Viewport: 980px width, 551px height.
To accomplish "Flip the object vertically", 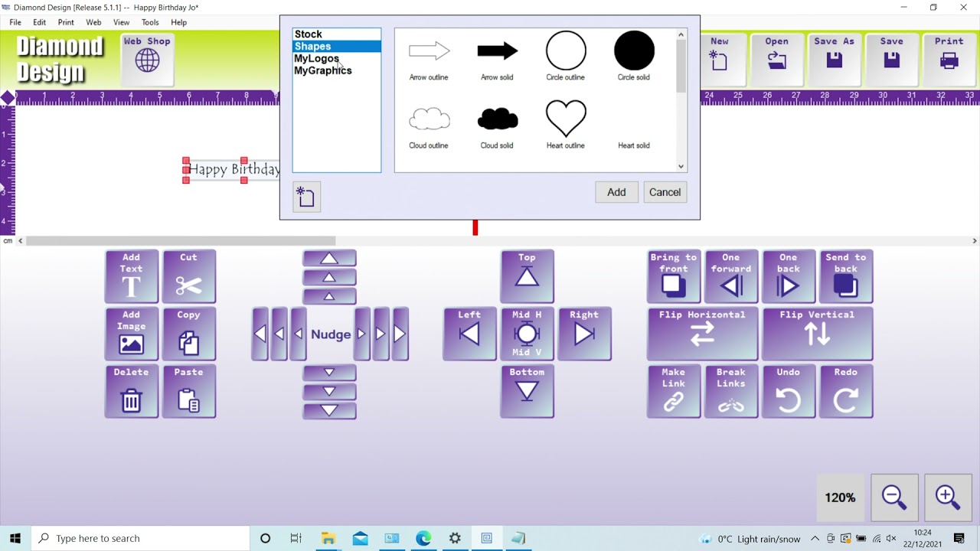I will (818, 334).
